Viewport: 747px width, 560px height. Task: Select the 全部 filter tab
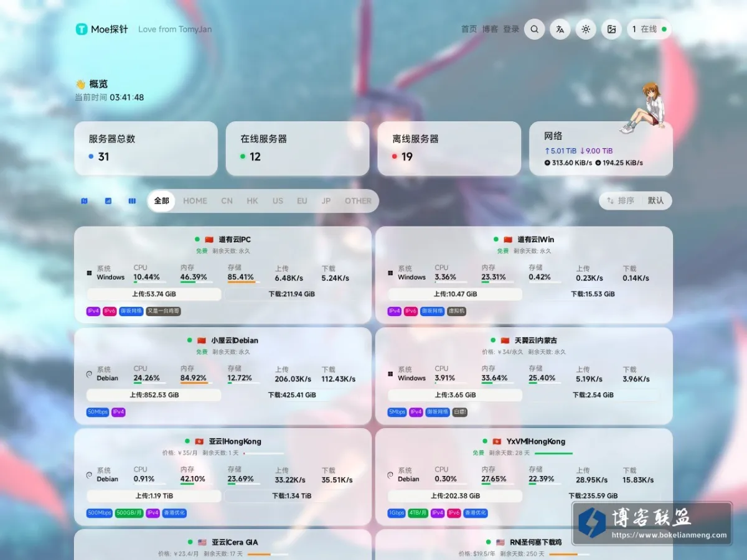point(162,201)
